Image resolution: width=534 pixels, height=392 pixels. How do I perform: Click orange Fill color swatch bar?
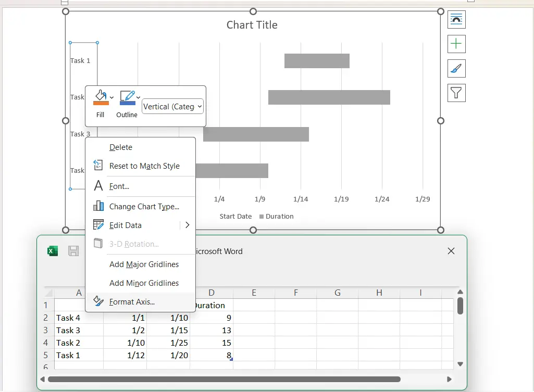click(101, 103)
